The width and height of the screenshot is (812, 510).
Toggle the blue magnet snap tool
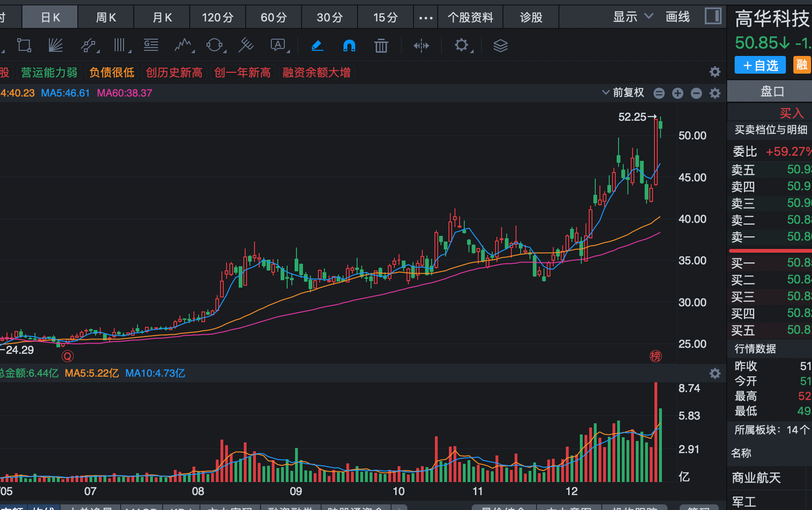pyautogui.click(x=349, y=45)
